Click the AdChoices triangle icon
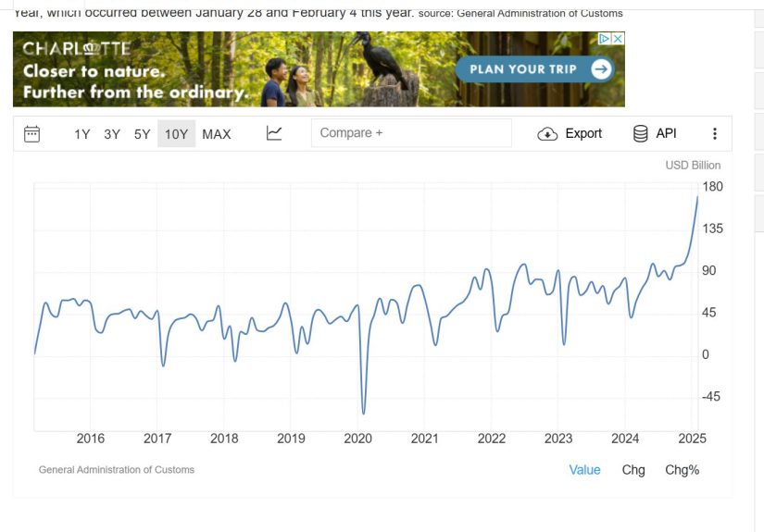 pos(605,39)
